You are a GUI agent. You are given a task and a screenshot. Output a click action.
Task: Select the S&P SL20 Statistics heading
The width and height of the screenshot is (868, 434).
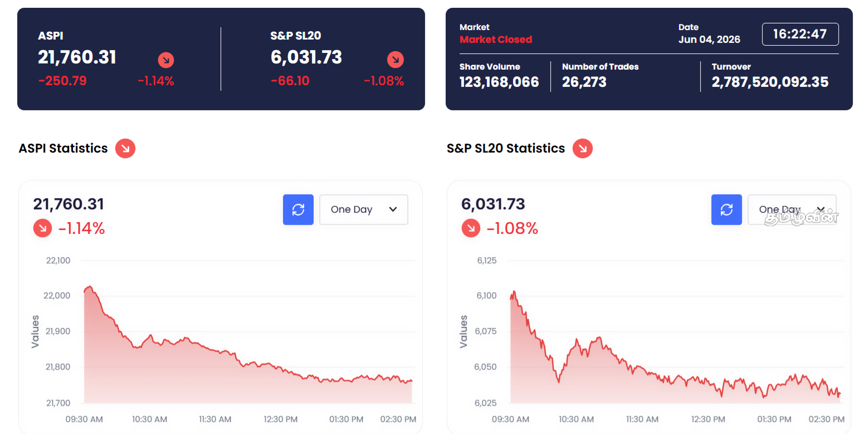[x=506, y=148]
